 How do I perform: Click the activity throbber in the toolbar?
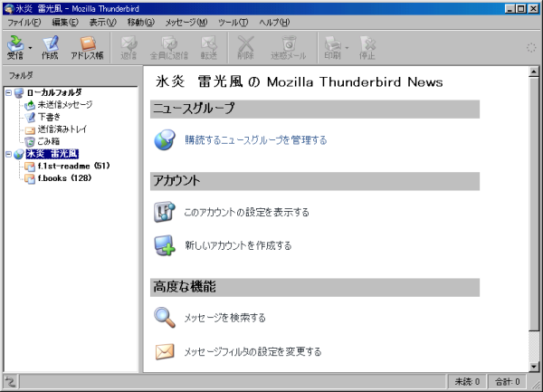tap(531, 48)
